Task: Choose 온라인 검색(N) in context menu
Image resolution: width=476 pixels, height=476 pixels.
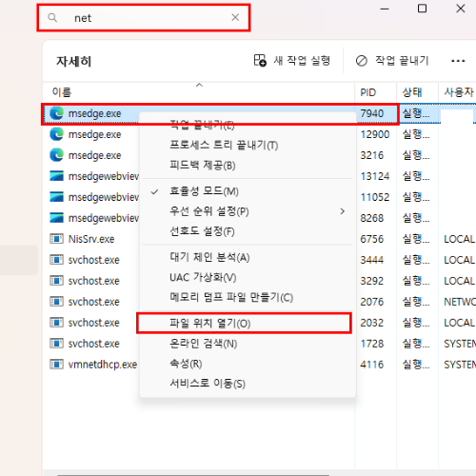Action: point(203,344)
